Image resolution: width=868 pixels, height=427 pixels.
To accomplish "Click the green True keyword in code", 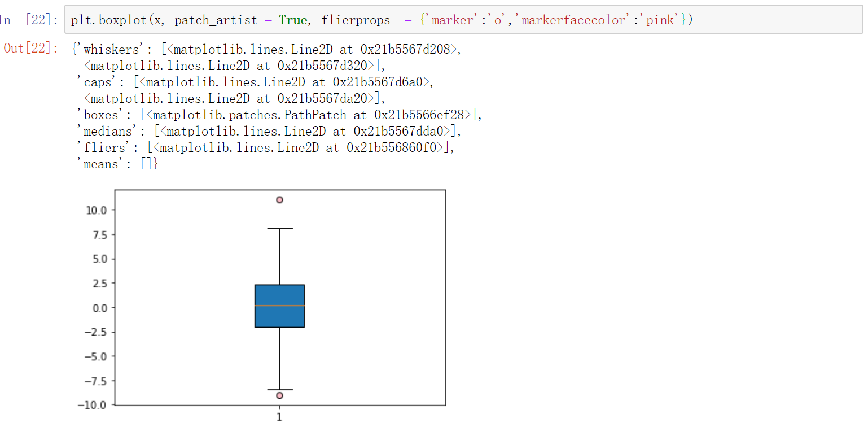I will 293,19.
